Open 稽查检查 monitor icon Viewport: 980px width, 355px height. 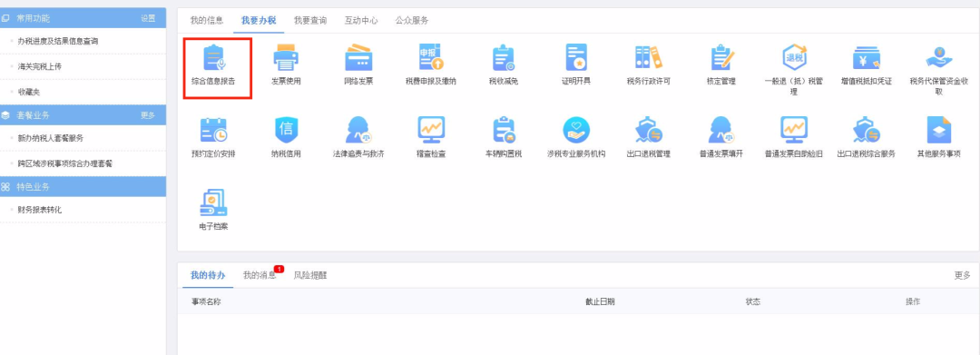pyautogui.click(x=431, y=130)
